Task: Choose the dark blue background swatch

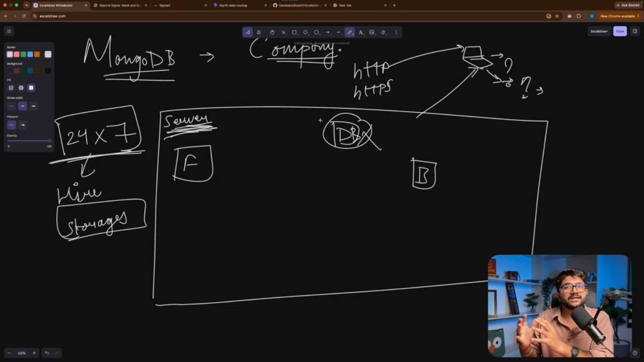Action: (x=31, y=71)
